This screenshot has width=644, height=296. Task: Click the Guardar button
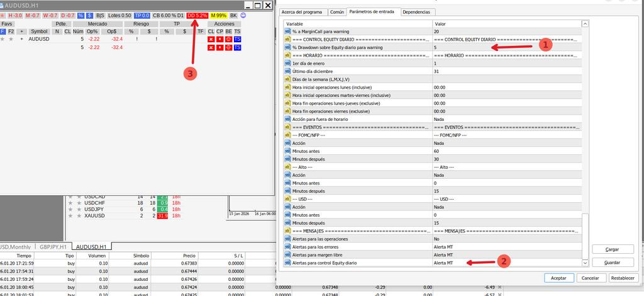[x=613, y=262]
